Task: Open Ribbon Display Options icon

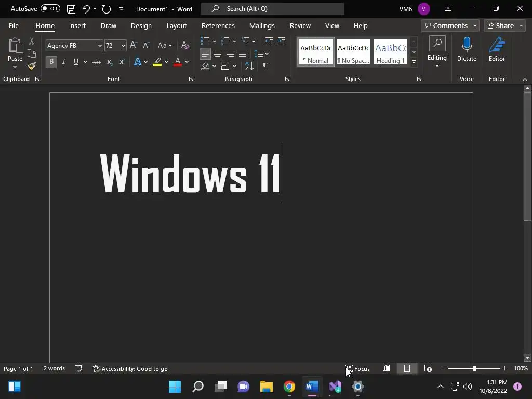Action: pos(448,9)
